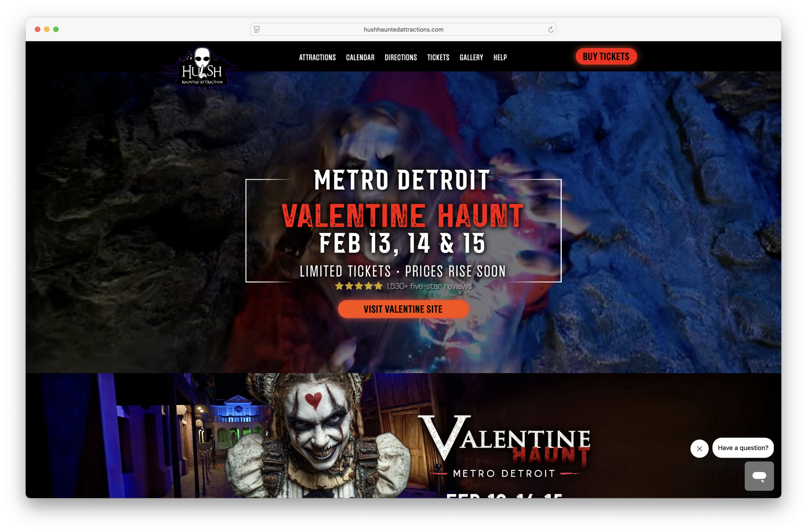Click the green full screen button
The width and height of the screenshot is (807, 532).
coord(56,30)
